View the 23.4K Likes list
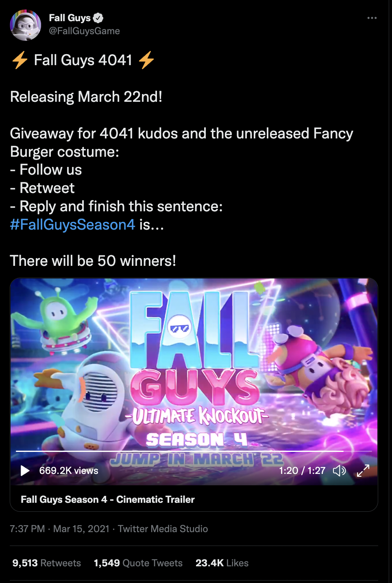This screenshot has width=392, height=583. 222,563
